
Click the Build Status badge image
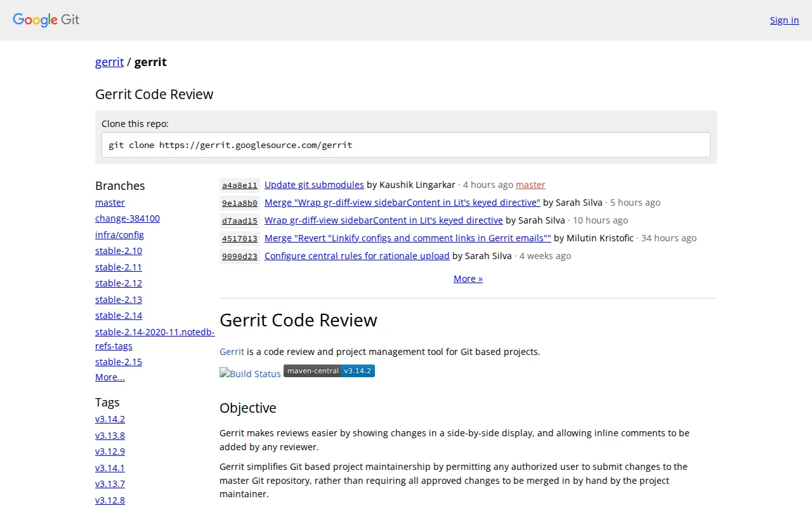250,373
